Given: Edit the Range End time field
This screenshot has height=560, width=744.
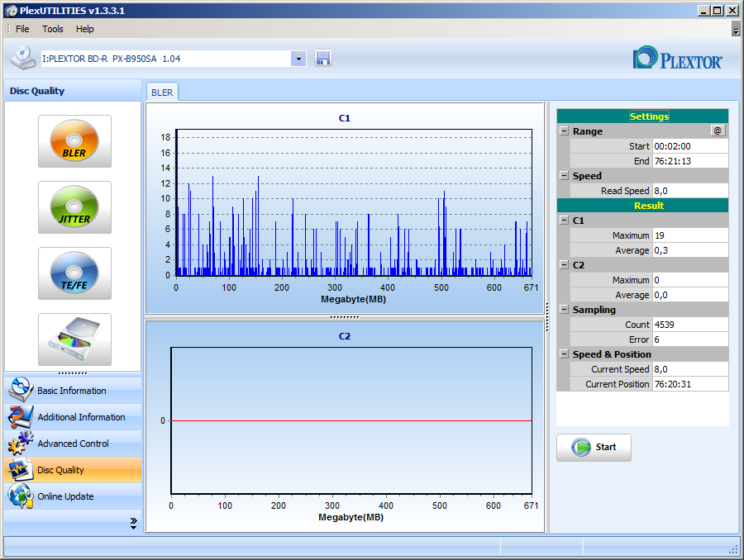Looking at the screenshot, I should pos(690,161).
